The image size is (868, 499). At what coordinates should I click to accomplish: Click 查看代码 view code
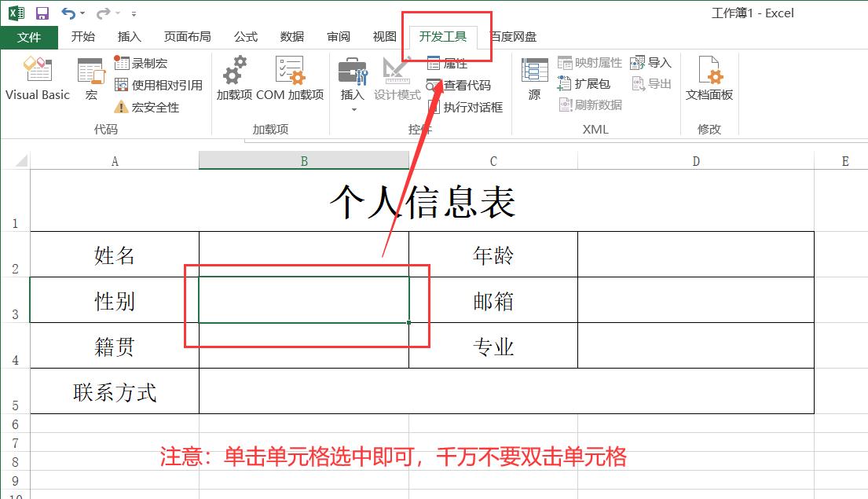pyautogui.click(x=459, y=85)
